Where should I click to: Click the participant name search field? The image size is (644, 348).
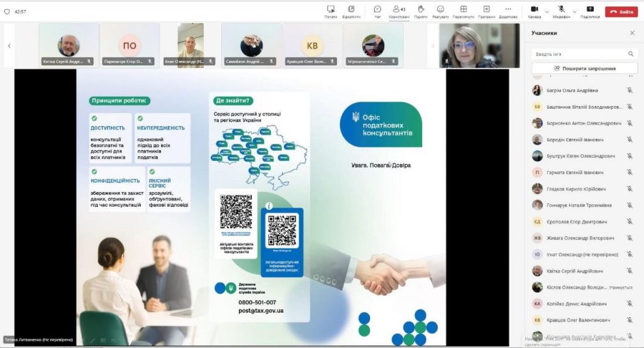(579, 54)
